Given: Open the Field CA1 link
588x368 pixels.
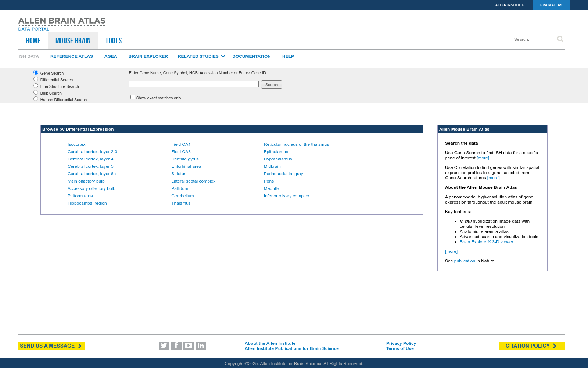Looking at the screenshot, I should coord(181,144).
